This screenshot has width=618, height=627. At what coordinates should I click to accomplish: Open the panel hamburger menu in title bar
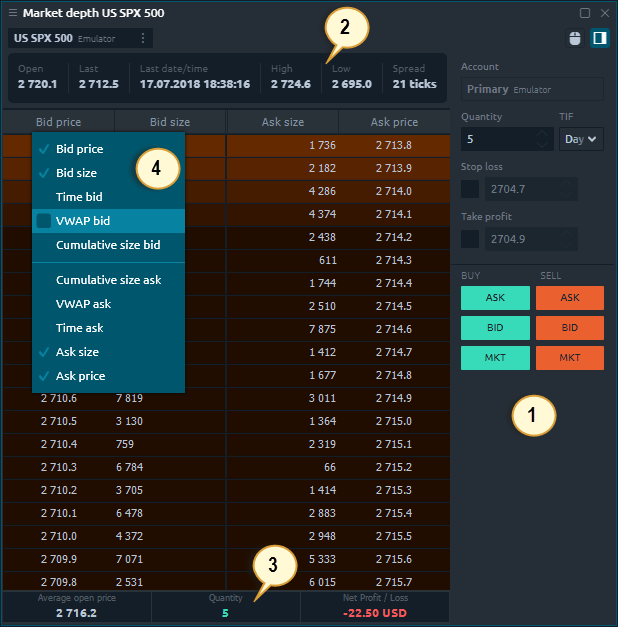pos(12,13)
